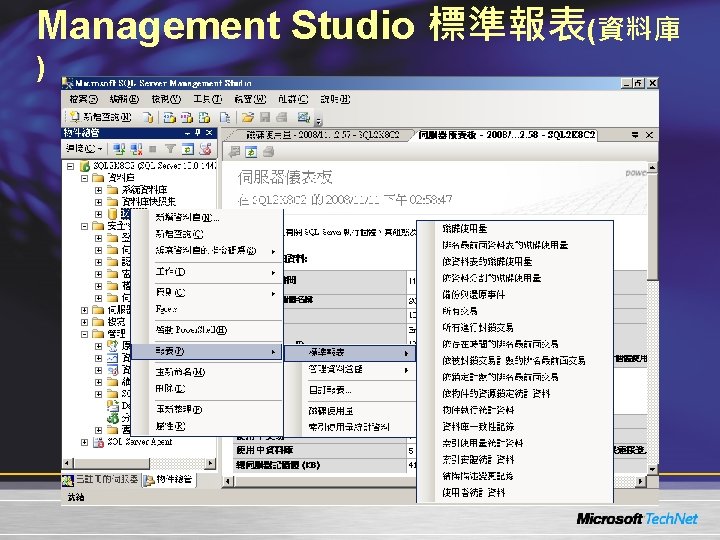The height and width of the screenshot is (540, 720).
Task: Collapse the SQL2K8C2 server node
Action: pyautogui.click(x=70, y=166)
